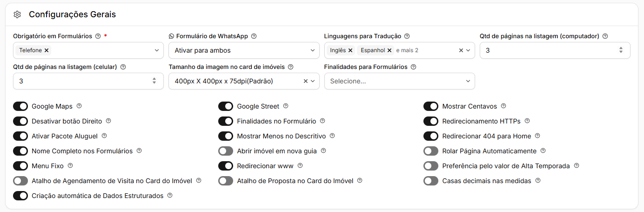Screen dimensions: 644x212
Task: Click help icon beside Atalho de Proposta no Card
Action: (x=360, y=181)
